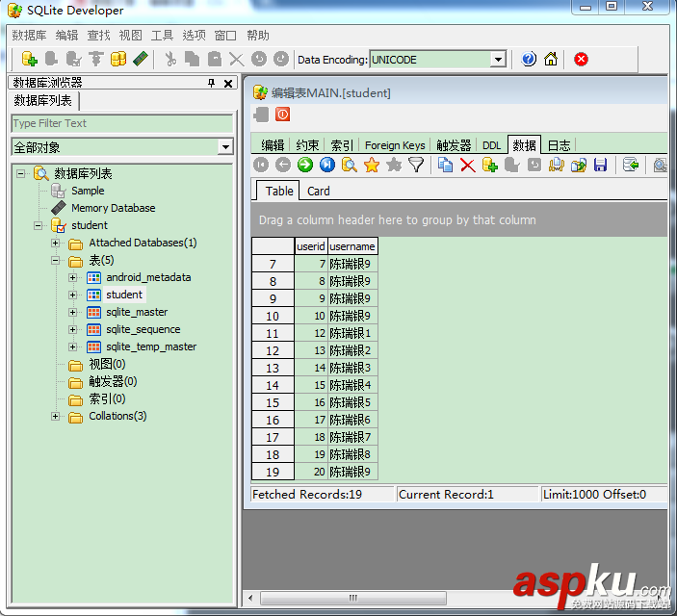Collapse the student database node
The width and height of the screenshot is (677, 616).
click(x=38, y=225)
